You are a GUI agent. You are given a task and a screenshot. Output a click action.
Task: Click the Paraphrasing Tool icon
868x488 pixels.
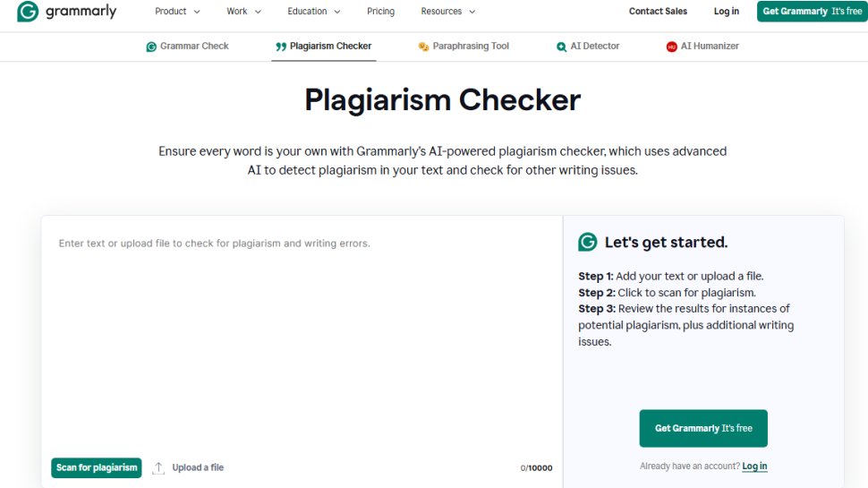423,47
